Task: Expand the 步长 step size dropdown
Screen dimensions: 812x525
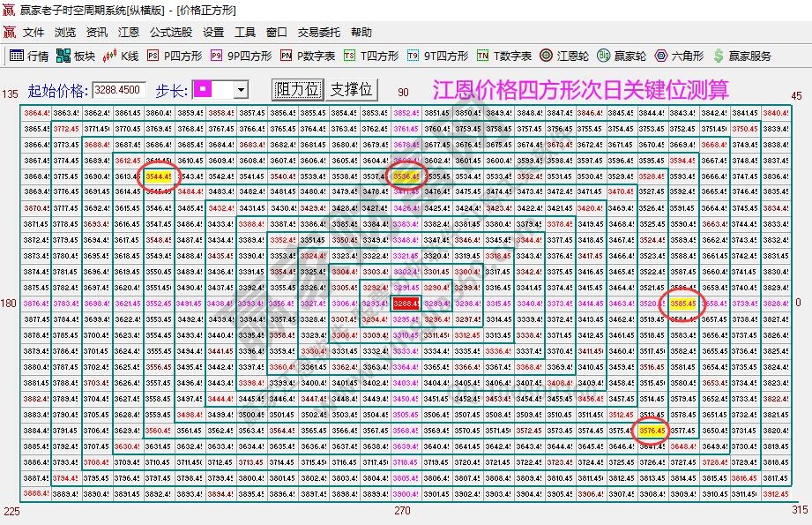Action: 242,88
